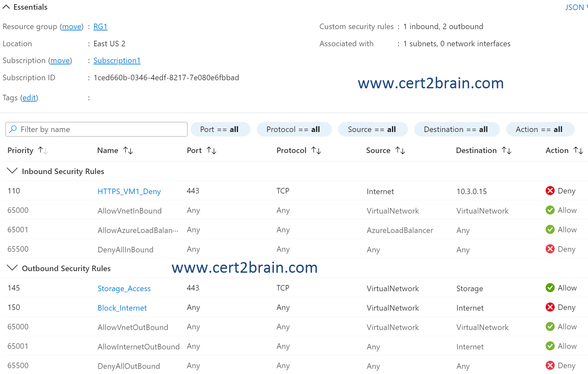Open the Protocol == all filter pill
Viewport: 588px width, 374px height.
tap(294, 129)
